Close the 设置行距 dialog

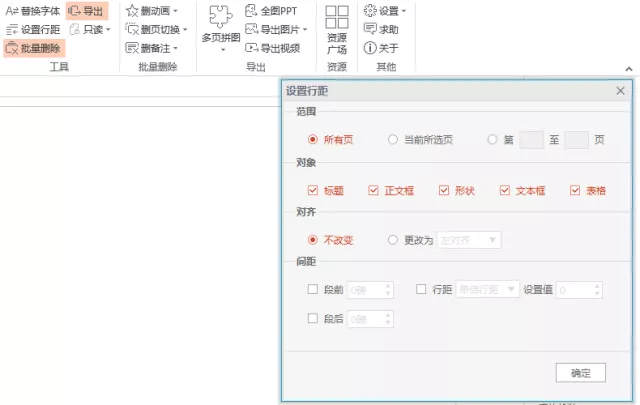click(620, 91)
